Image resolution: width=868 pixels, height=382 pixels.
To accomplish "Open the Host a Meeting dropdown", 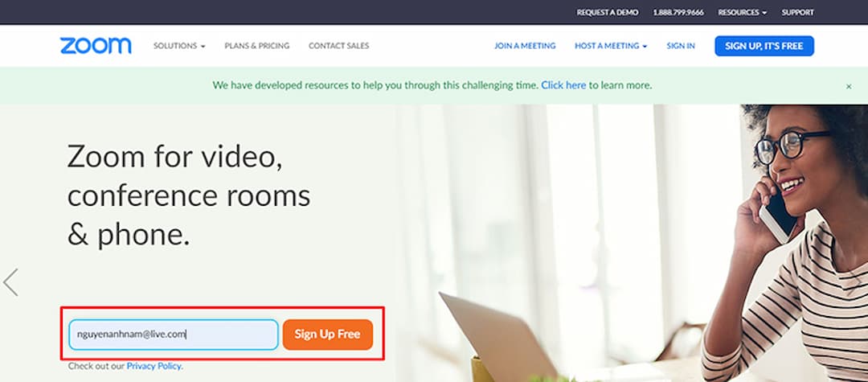I will (x=611, y=46).
